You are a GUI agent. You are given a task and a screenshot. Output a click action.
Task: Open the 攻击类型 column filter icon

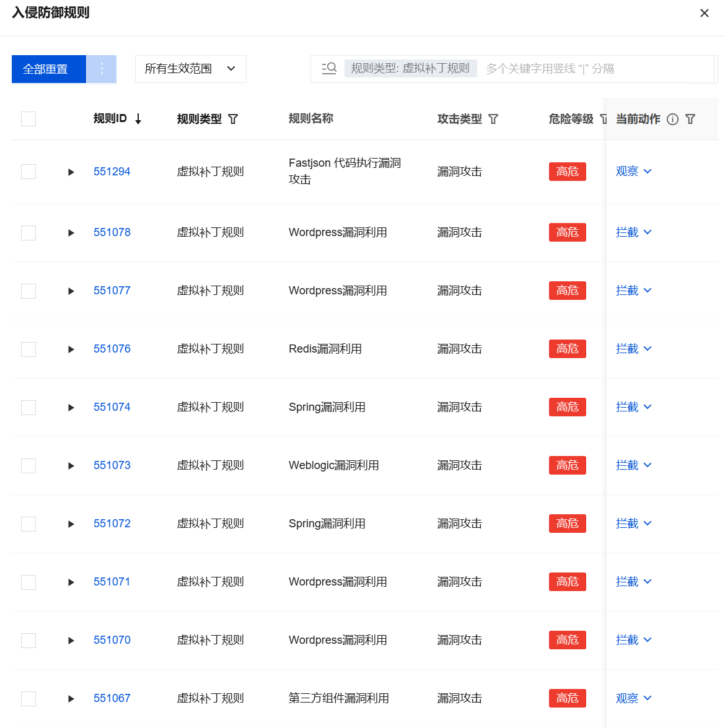pos(493,120)
